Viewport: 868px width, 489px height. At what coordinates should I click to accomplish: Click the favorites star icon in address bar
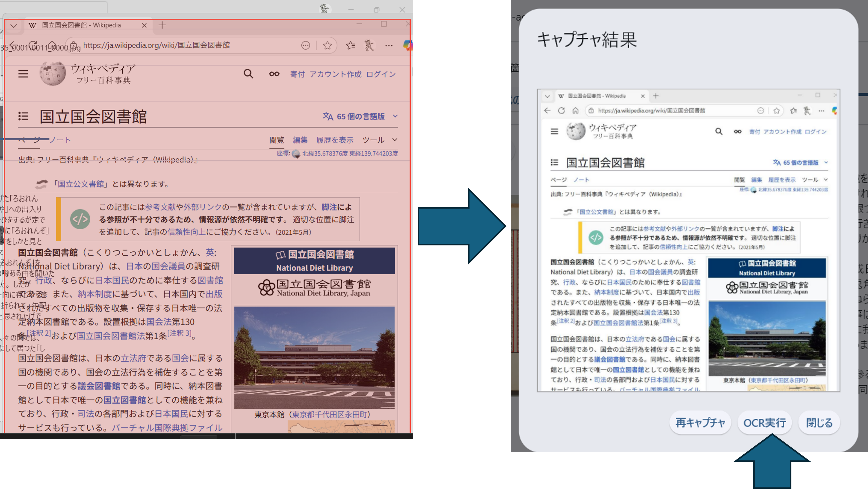[327, 46]
